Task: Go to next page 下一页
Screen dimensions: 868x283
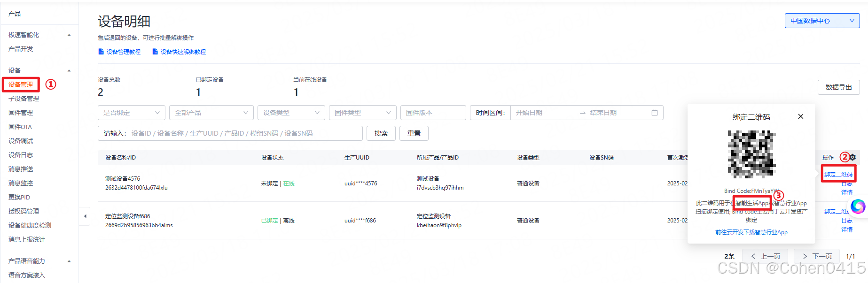Action: pyautogui.click(x=817, y=256)
